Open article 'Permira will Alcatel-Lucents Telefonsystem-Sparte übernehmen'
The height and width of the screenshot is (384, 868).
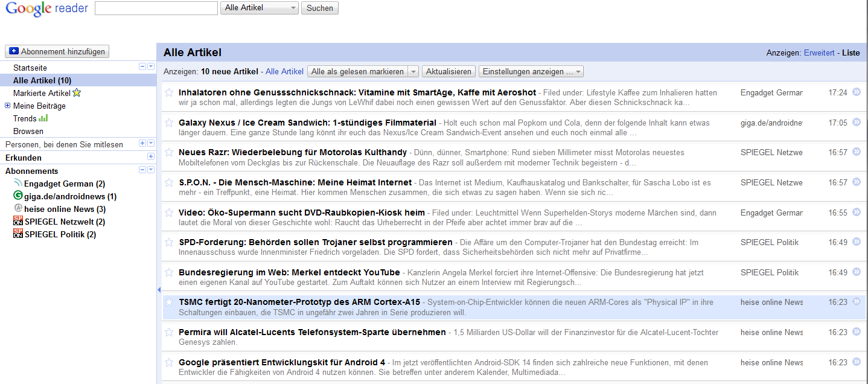point(312,332)
